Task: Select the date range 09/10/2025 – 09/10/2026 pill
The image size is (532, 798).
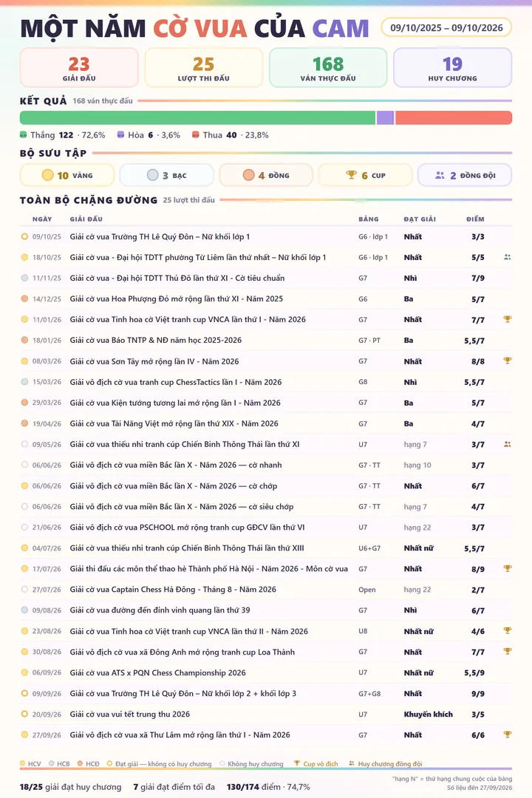Action: (446, 27)
